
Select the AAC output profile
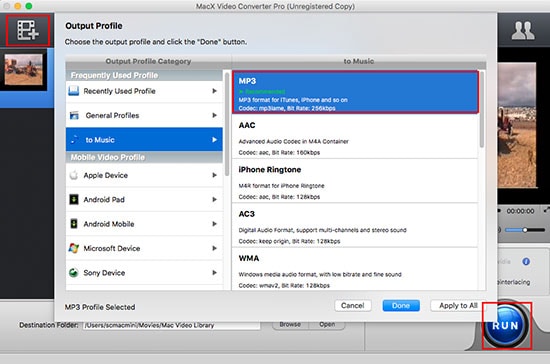(355, 136)
